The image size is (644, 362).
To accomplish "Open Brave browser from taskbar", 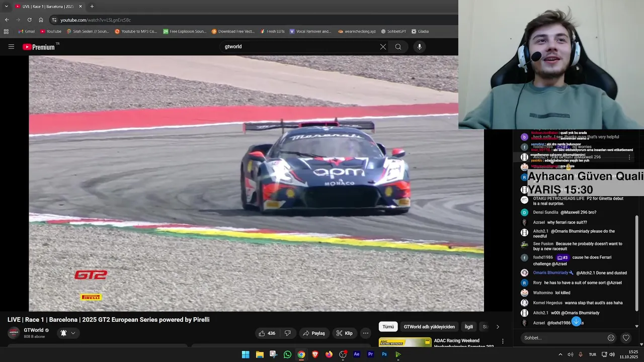I will tap(315, 354).
